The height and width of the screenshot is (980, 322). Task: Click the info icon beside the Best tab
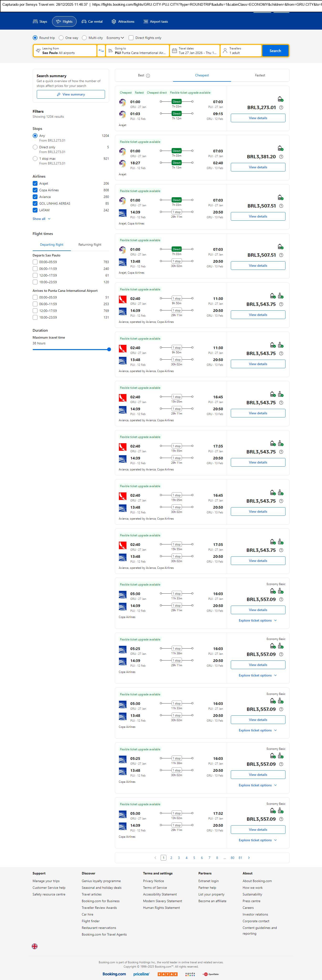[x=148, y=76]
